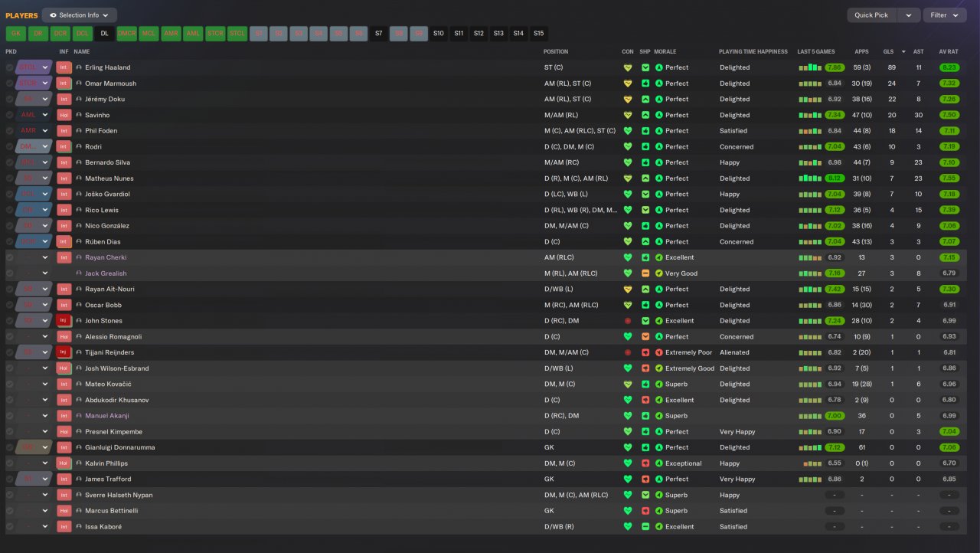Click John Stones' red condition icon
The height and width of the screenshot is (553, 980).
click(x=628, y=321)
